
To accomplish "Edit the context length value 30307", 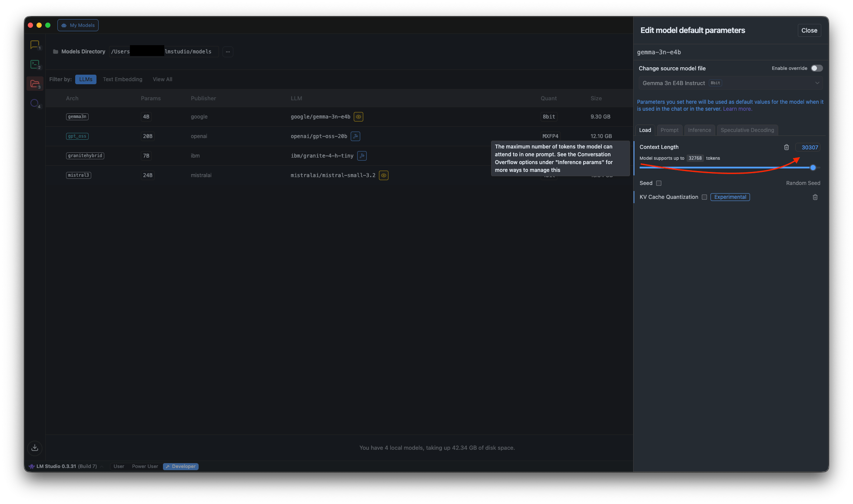I will click(x=809, y=148).
